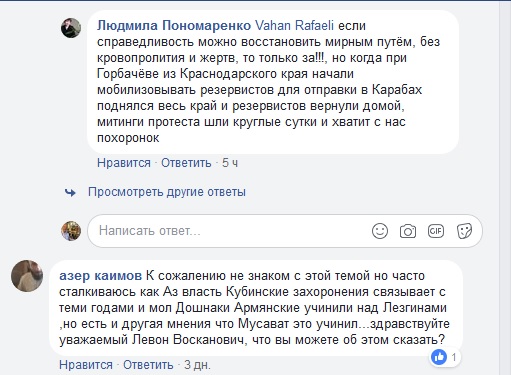Expand Просмотреть другие ответы
Image resolution: width=511 pixels, height=375 pixels.
point(167,192)
